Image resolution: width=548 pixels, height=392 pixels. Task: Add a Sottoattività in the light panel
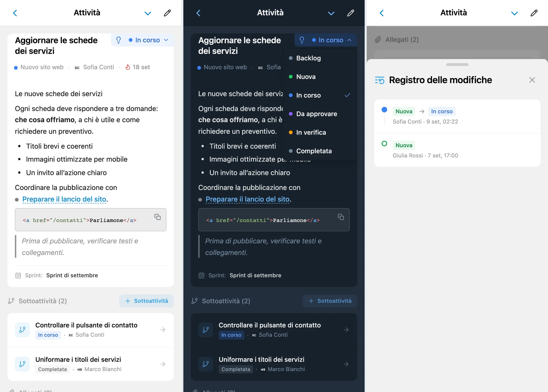146,301
